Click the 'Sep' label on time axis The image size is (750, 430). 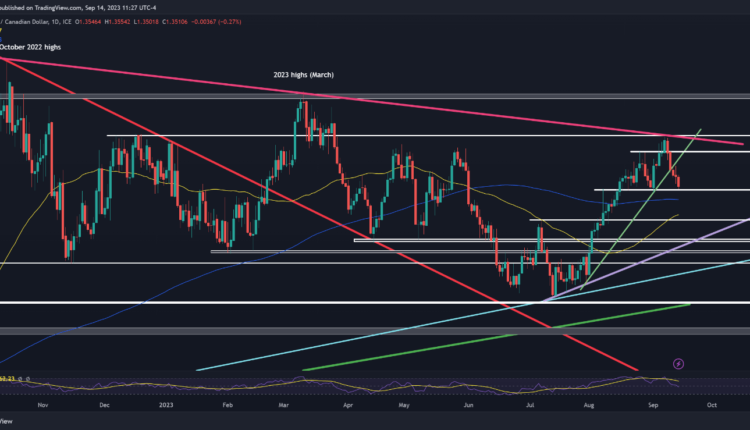pos(653,408)
